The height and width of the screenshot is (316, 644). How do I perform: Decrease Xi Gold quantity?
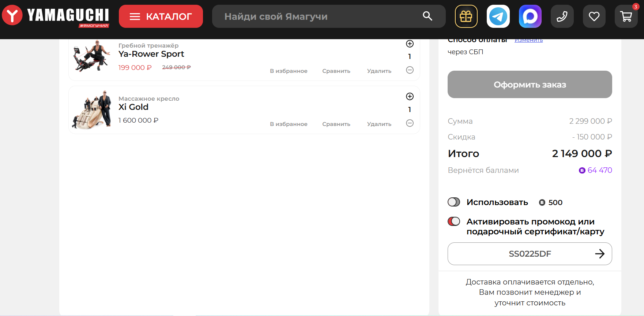click(x=410, y=123)
